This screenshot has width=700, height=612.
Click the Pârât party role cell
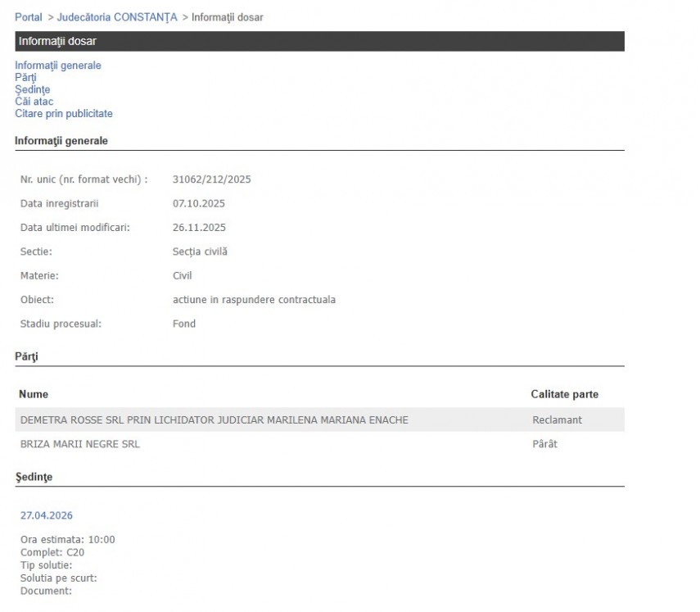click(x=545, y=444)
